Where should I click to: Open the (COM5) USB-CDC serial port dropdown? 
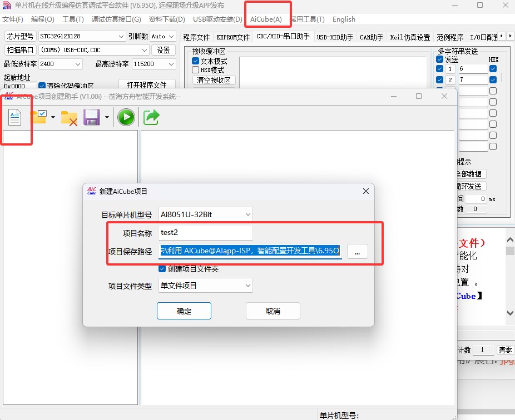[x=93, y=50]
